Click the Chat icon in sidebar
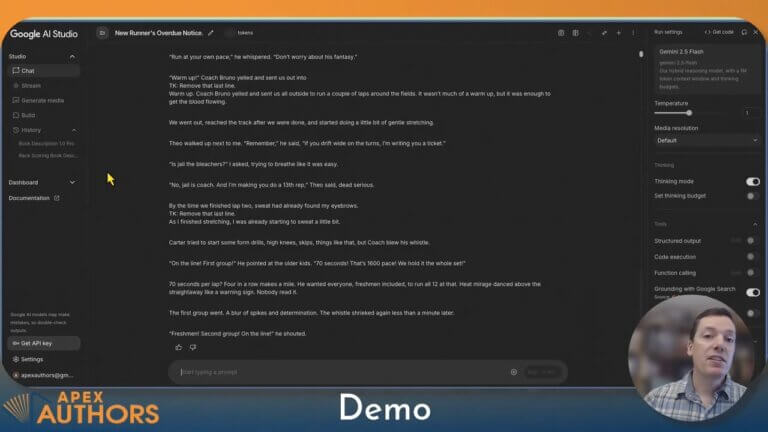This screenshot has height=432, width=768. point(16,71)
